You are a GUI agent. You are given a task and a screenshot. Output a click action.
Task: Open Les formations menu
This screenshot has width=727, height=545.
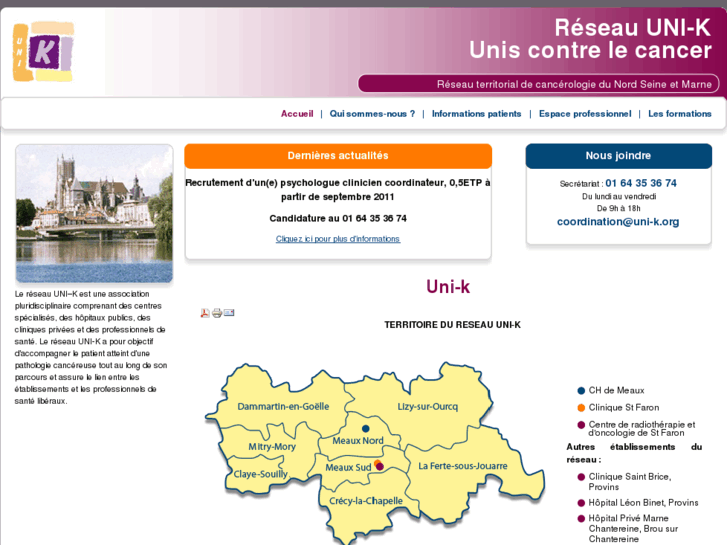(680, 114)
